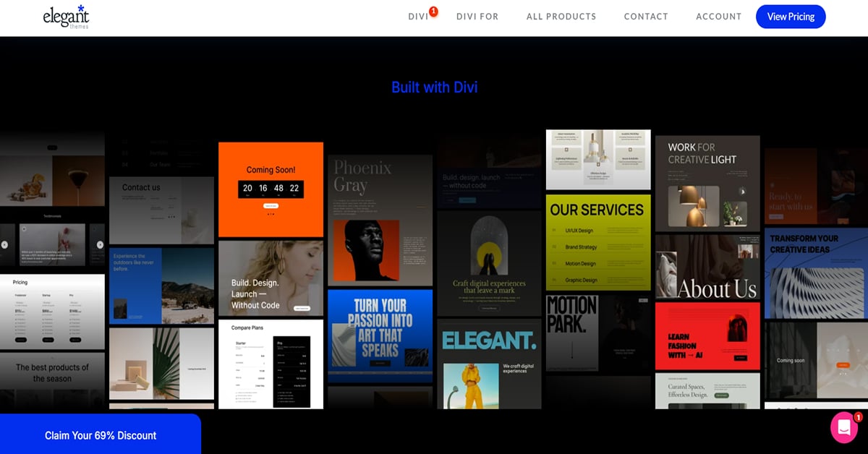868x454 pixels.
Task: Open the orange Coming Soon countdown thumbnail
Action: pyautogui.click(x=271, y=189)
